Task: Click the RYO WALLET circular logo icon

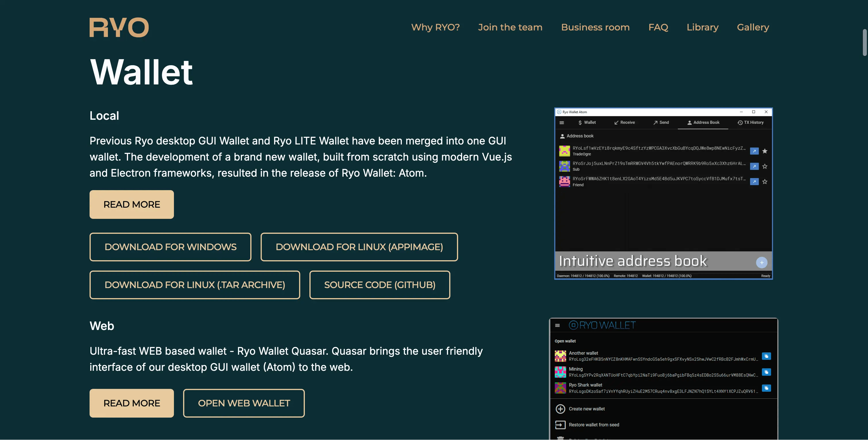Action: click(x=573, y=325)
